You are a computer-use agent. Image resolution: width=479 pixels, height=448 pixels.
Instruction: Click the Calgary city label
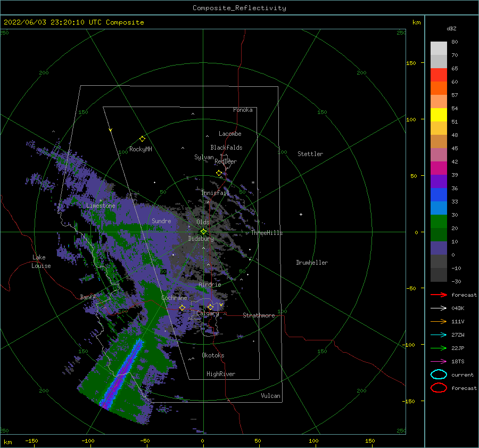coord(208,313)
